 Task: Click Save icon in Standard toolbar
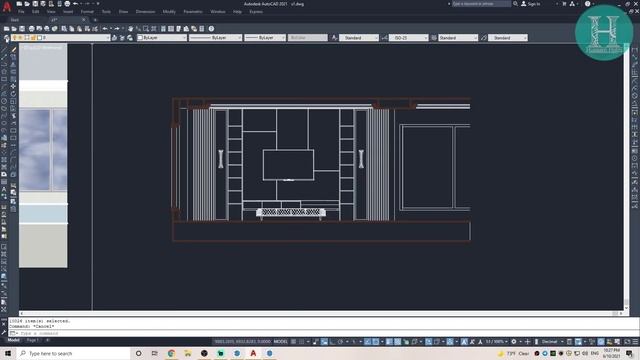click(x=22, y=29)
